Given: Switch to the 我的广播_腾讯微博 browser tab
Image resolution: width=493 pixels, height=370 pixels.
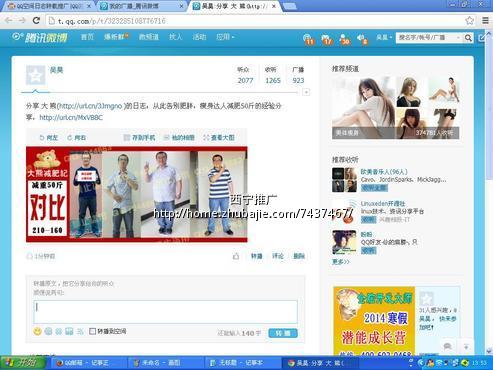Looking at the screenshot, I should coord(142,6).
